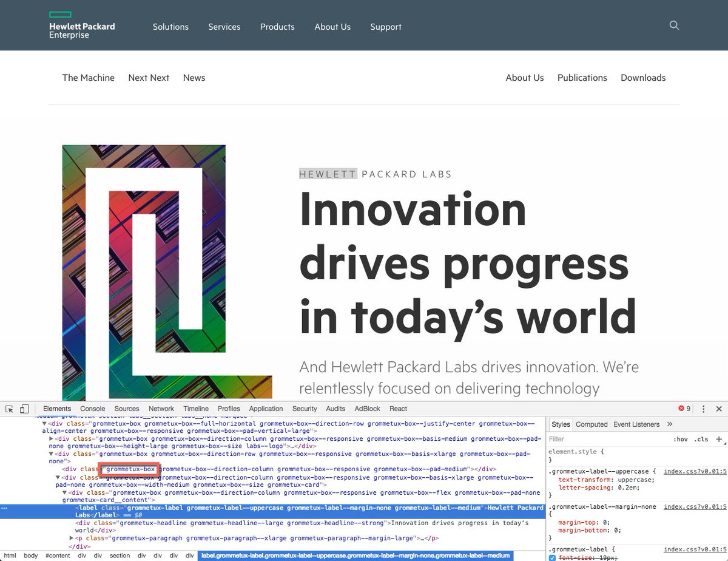This screenshot has height=561, width=728.
Task: Open the Publications link
Action: point(582,78)
